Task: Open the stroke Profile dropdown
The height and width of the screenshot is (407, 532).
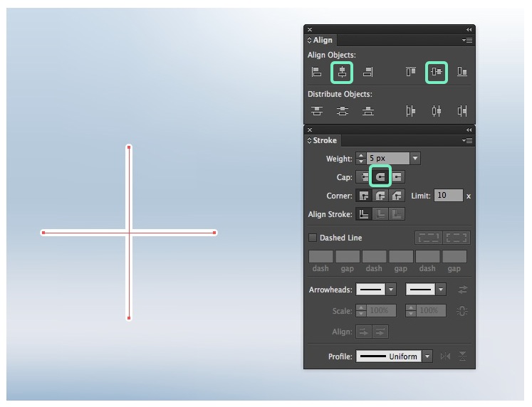Action: [427, 356]
